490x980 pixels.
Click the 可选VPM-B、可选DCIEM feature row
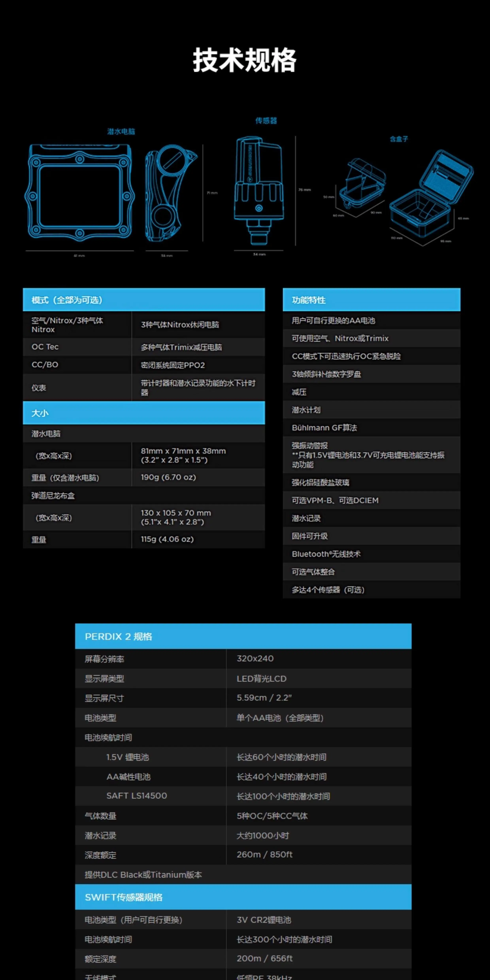[371, 500]
